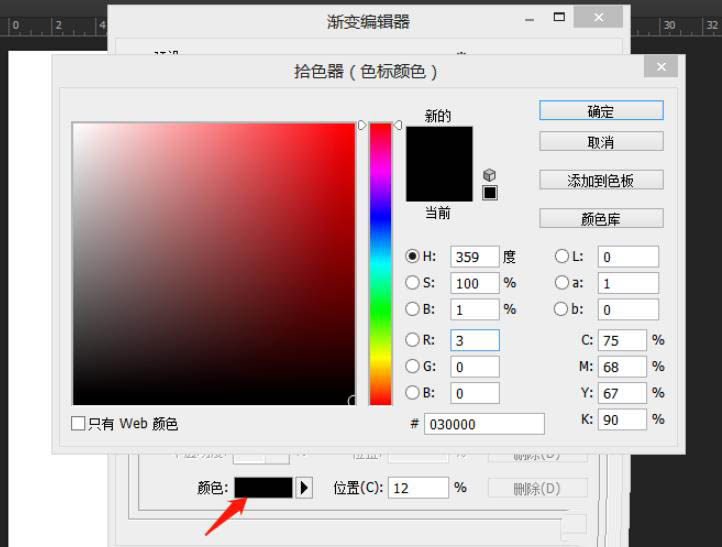Minimize the gradient editor window
Image resolution: width=722 pixels, height=547 pixels.
tap(530, 20)
